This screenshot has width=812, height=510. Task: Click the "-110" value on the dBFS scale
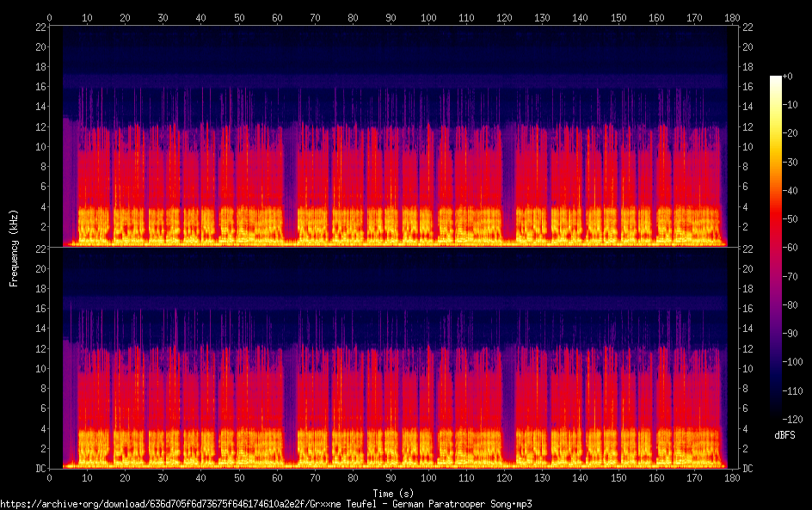coord(793,391)
